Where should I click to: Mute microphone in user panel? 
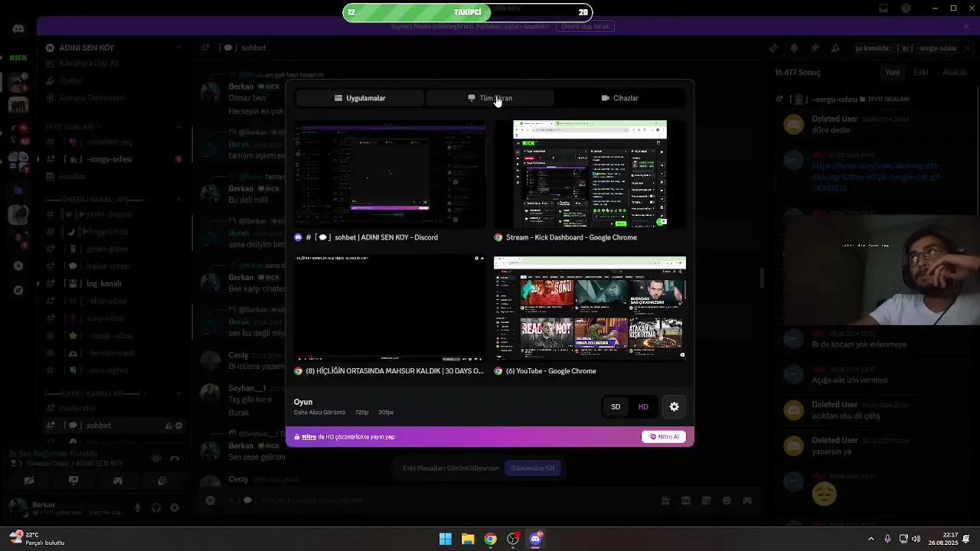click(138, 507)
